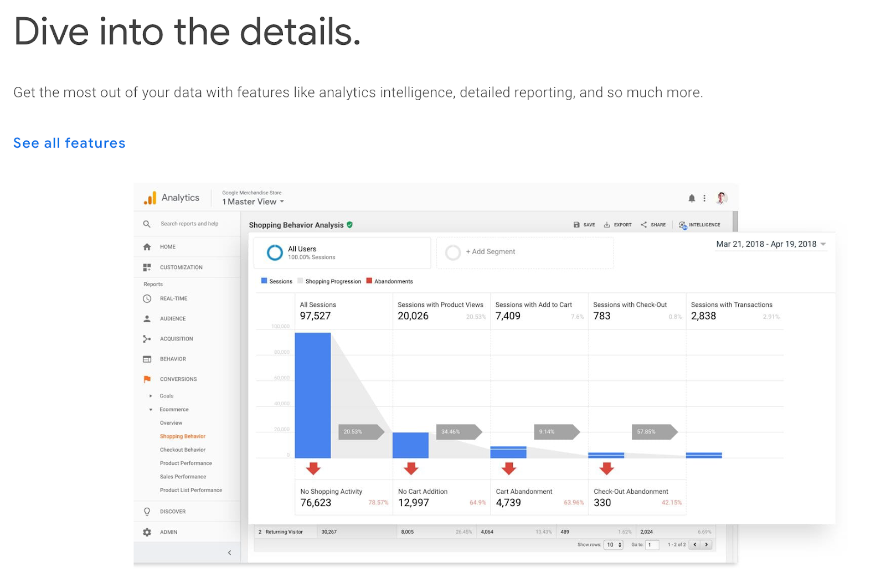
Task: Click the user profile avatar
Action: click(722, 198)
